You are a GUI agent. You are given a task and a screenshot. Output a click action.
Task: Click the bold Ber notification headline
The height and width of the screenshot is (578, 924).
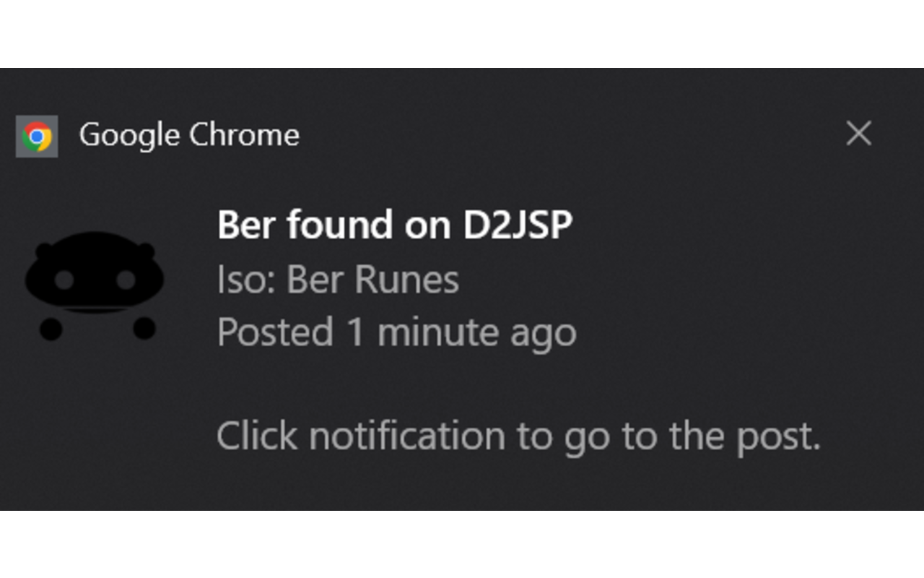(x=396, y=224)
